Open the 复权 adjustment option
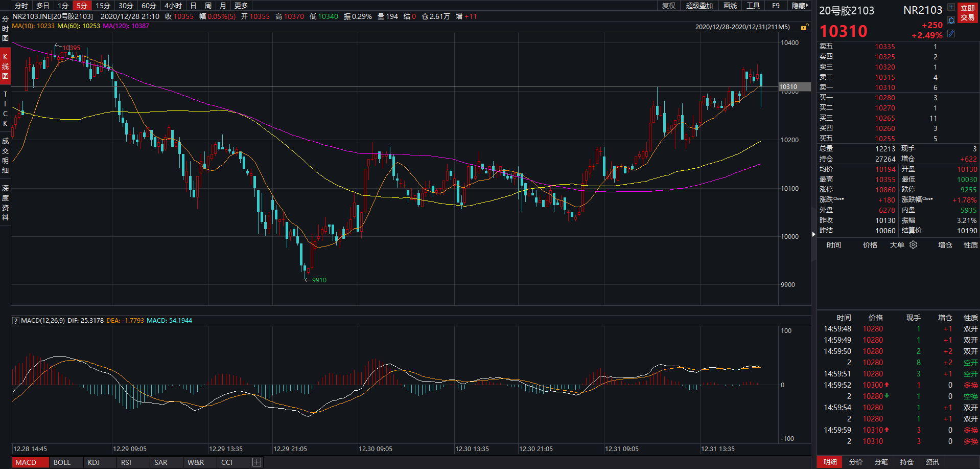The width and height of the screenshot is (980, 469). coord(668,6)
